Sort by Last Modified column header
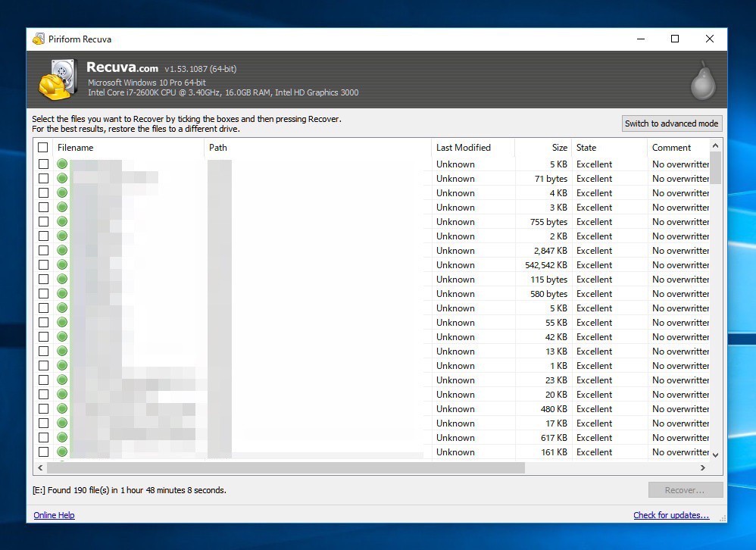Image resolution: width=756 pixels, height=550 pixels. tap(473, 148)
